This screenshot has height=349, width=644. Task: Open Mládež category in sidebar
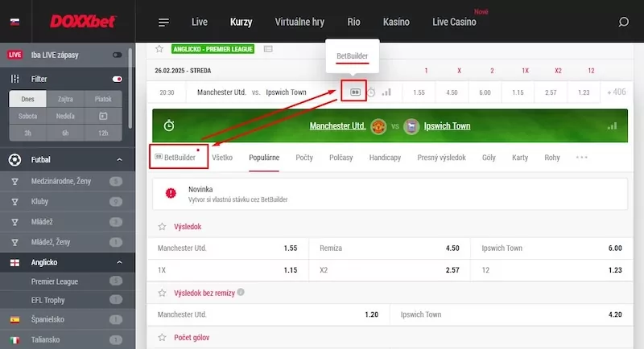(x=68, y=222)
